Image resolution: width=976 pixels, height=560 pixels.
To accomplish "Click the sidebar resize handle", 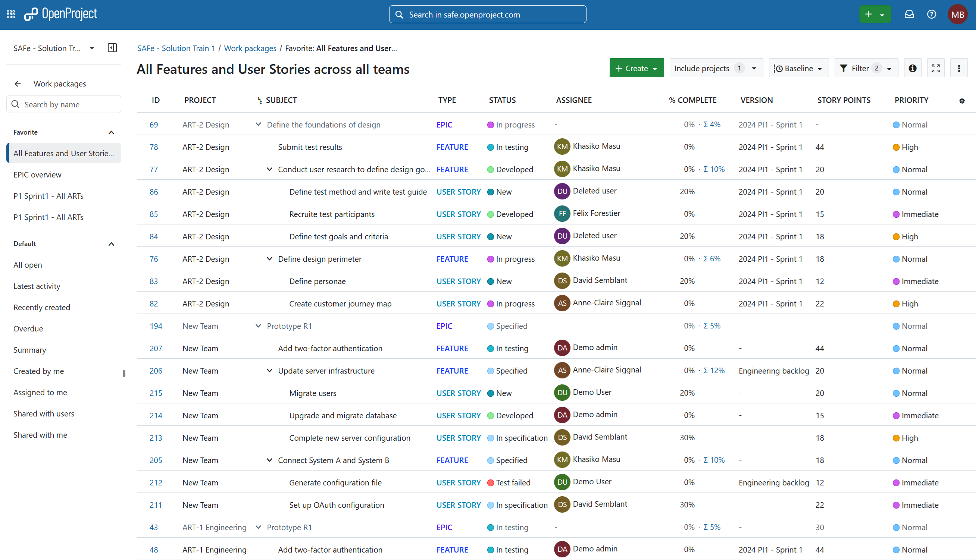I will tap(124, 373).
